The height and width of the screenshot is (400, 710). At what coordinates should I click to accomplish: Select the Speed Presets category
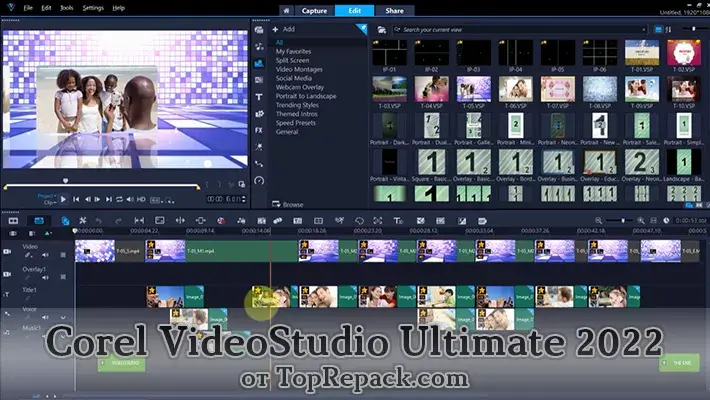coord(296,123)
